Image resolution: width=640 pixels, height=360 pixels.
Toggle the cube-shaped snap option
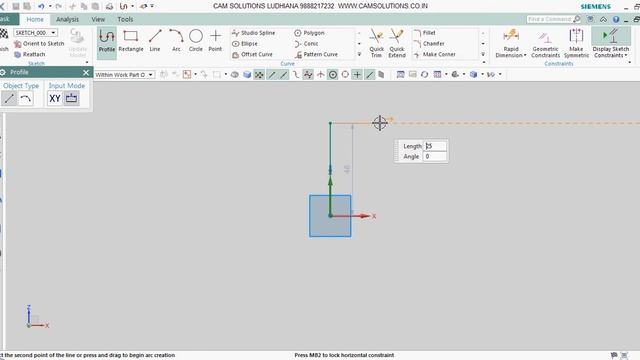(x=247, y=75)
